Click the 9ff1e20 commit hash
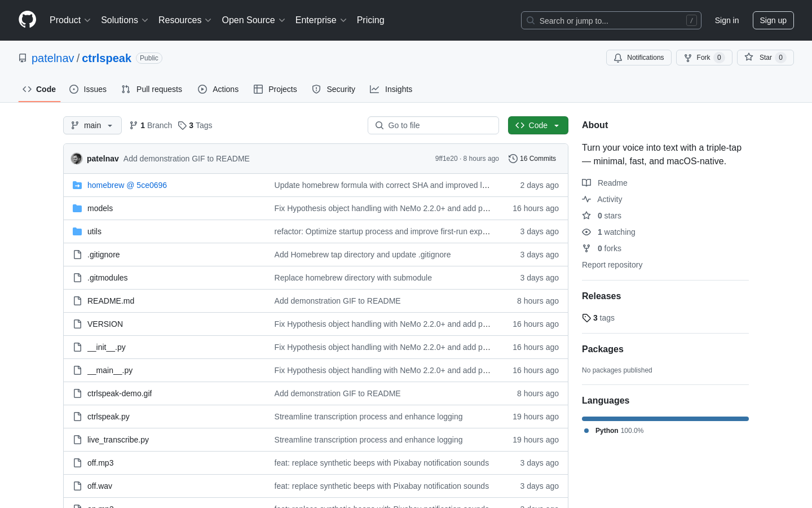Viewport: 812px width, 508px height. click(446, 159)
